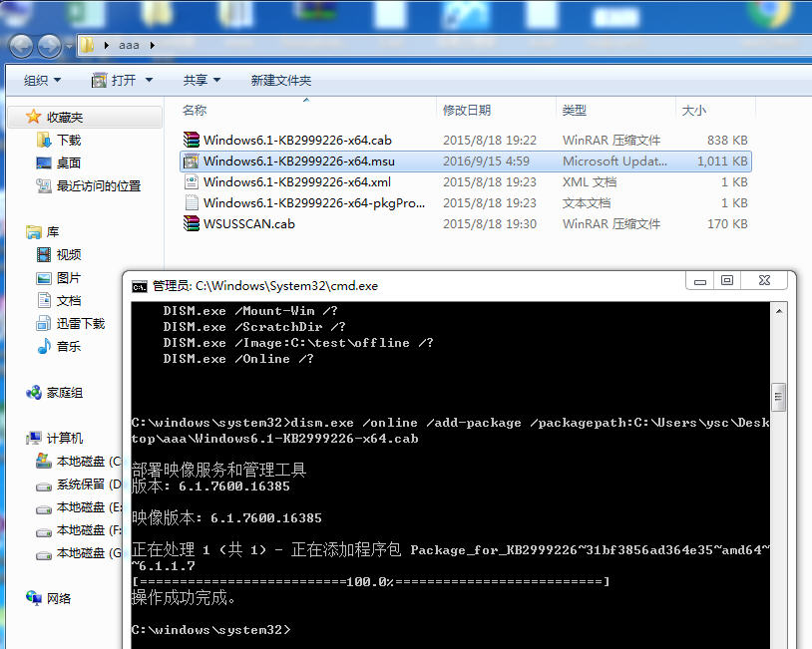Click the cmd scrollbar up arrow

pos(779,311)
